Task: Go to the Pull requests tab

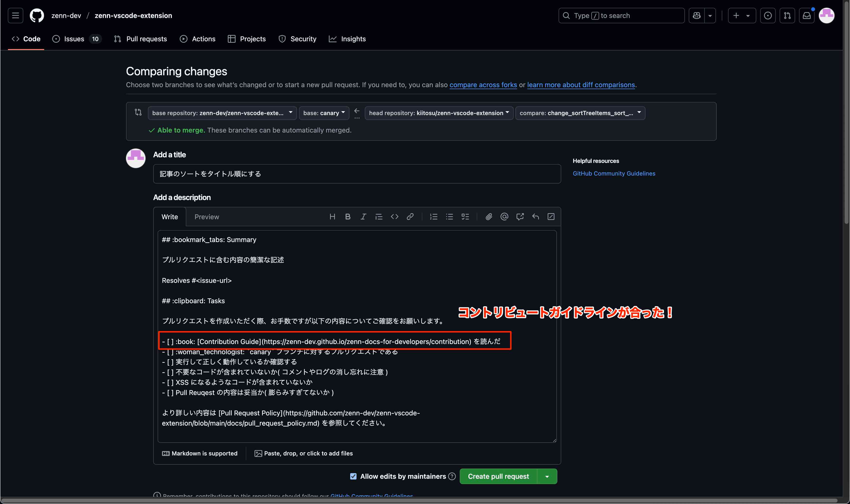Action: click(141, 39)
